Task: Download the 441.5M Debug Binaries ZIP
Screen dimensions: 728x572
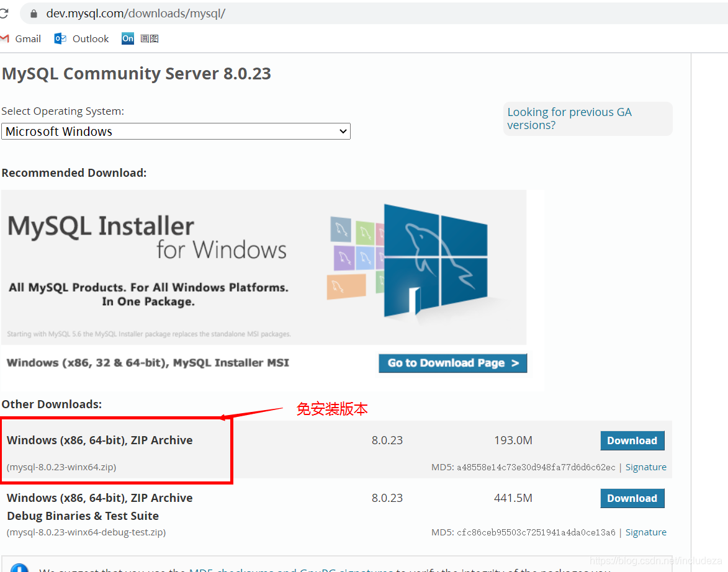Action: [x=632, y=498]
